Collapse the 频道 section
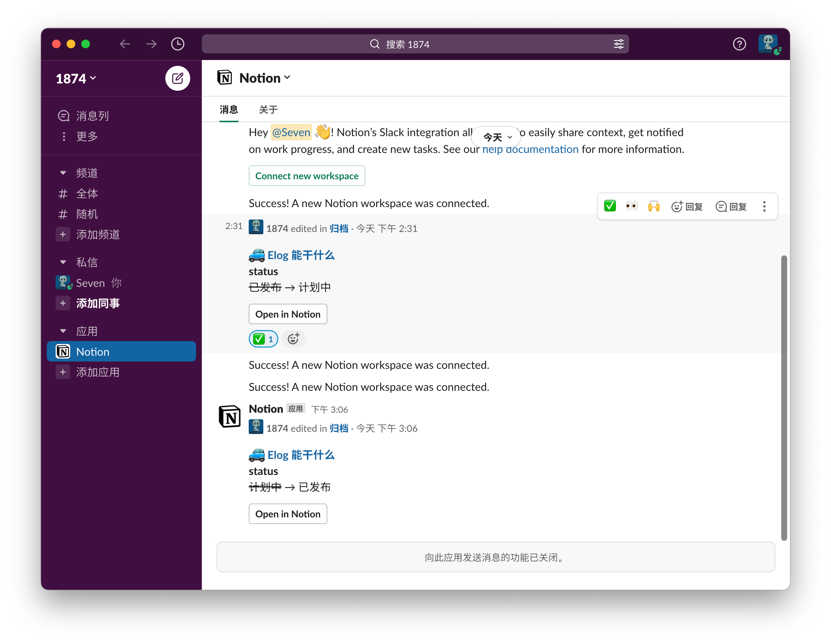 [63, 173]
